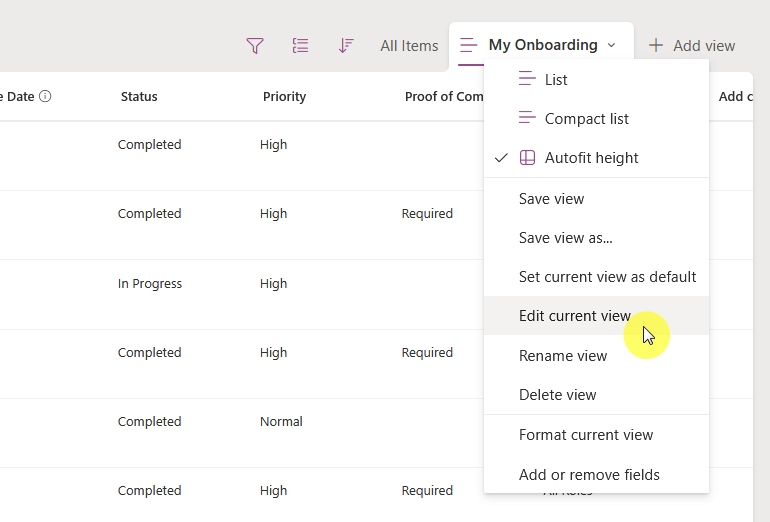Click the List layout icon in menu
Image resolution: width=770 pixels, height=522 pixels.
coord(527,79)
